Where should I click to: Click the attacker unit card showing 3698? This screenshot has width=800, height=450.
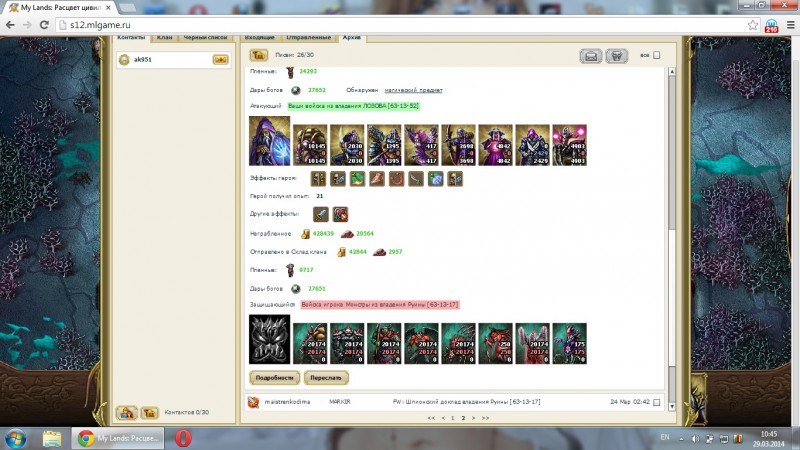[x=458, y=145]
